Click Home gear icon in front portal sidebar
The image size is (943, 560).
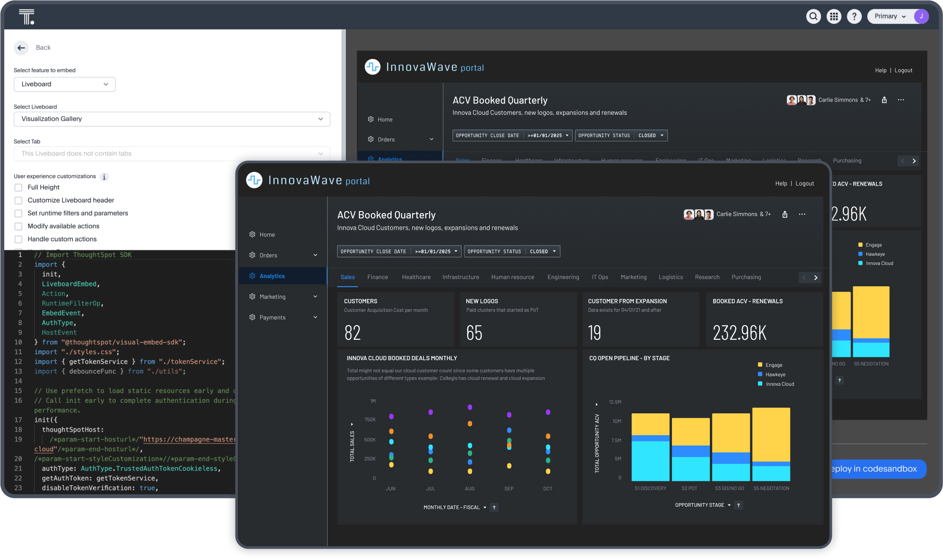click(x=252, y=234)
